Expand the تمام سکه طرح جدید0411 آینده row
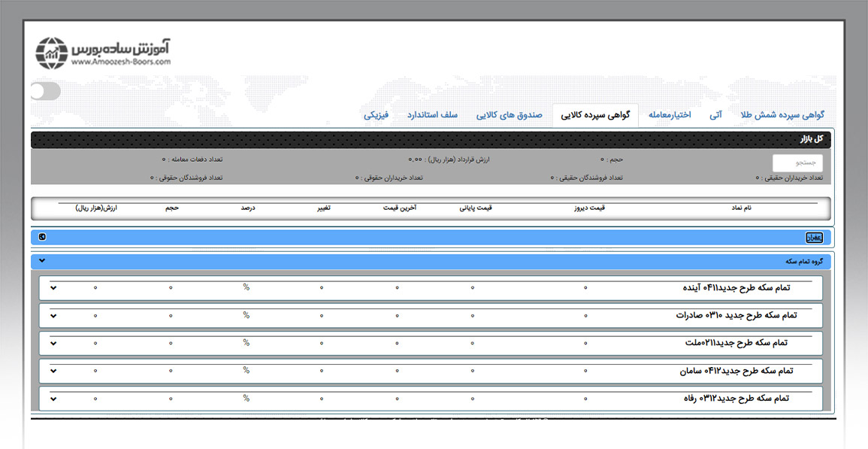This screenshot has height=449, width=868. tap(53, 287)
